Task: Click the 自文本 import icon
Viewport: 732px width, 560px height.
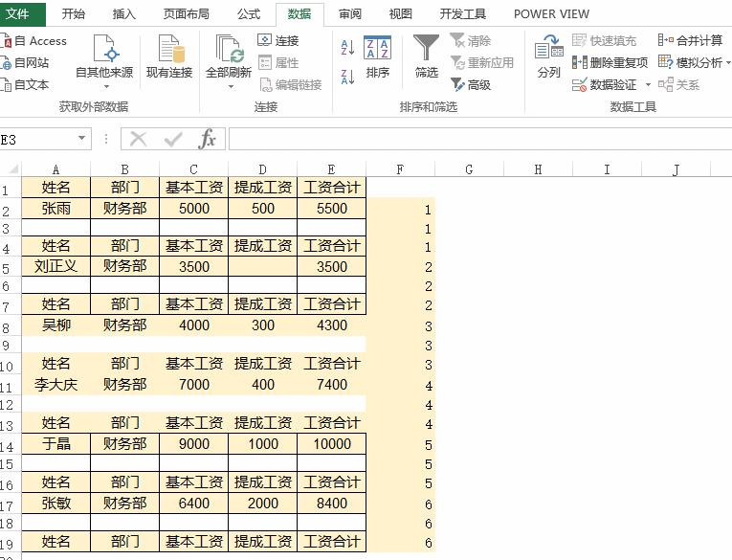Action: pos(6,84)
